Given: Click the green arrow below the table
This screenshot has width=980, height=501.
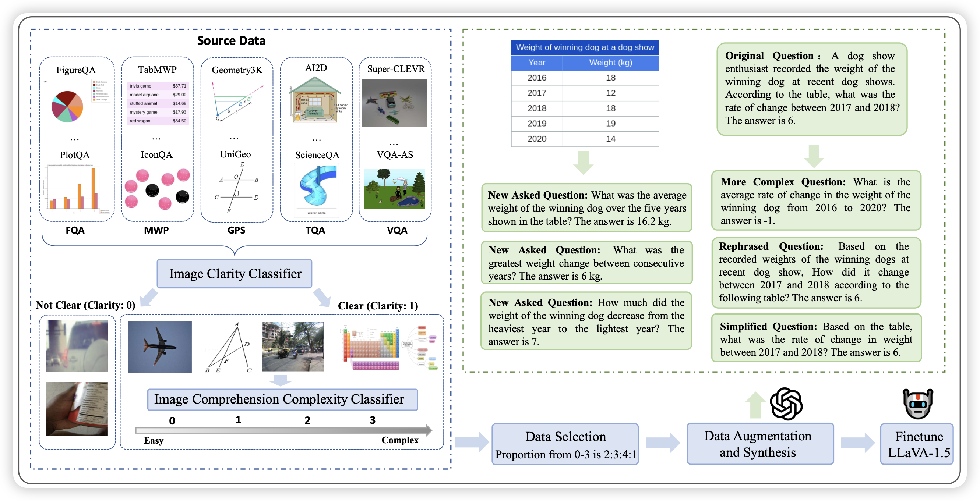Looking at the screenshot, I should click(583, 162).
